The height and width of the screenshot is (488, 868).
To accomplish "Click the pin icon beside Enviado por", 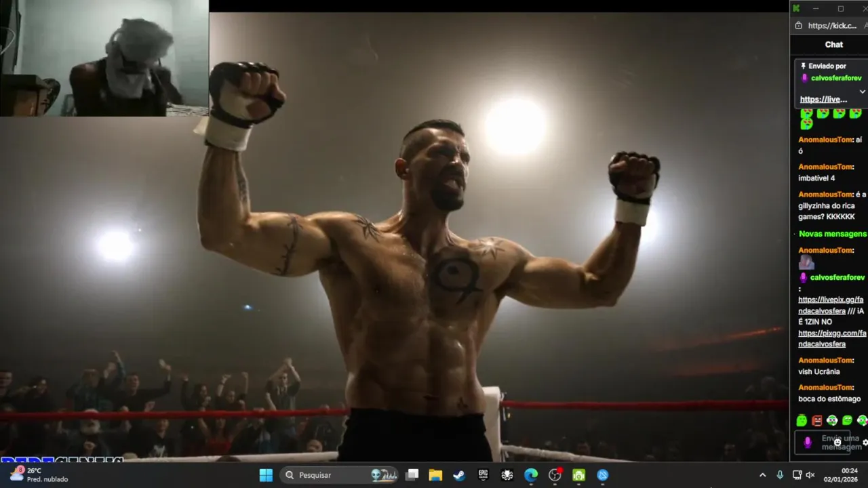I will 804,66.
